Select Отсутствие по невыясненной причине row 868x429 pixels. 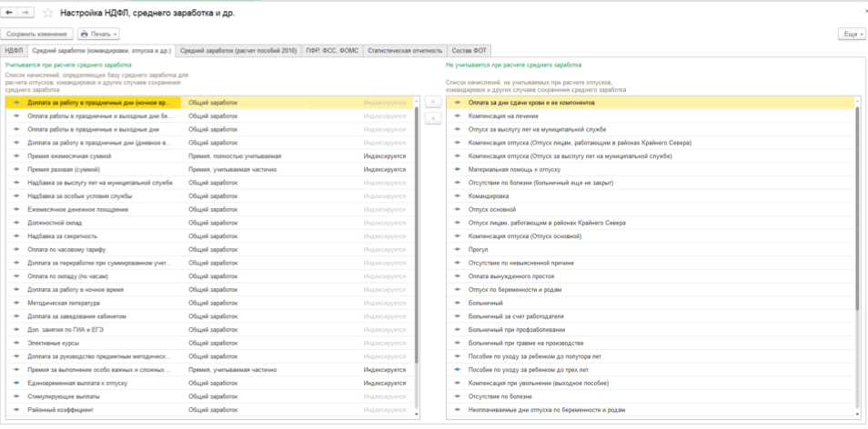[x=650, y=264]
